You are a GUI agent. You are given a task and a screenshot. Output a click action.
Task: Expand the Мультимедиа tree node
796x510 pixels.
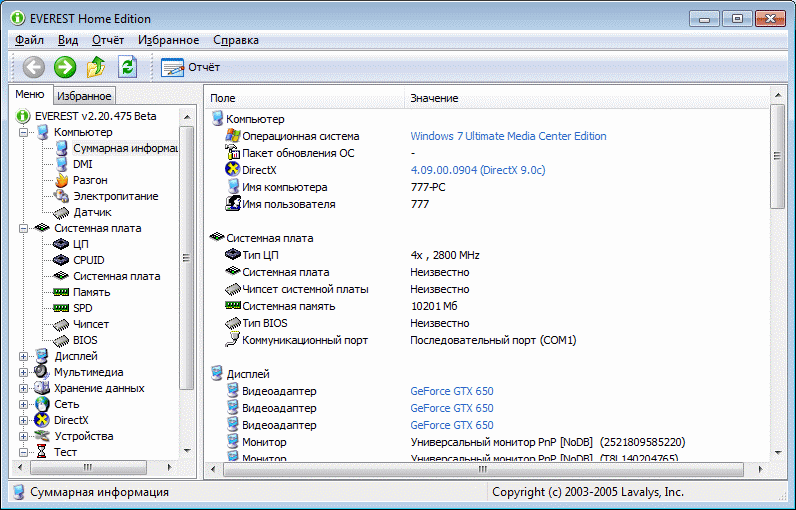point(23,372)
